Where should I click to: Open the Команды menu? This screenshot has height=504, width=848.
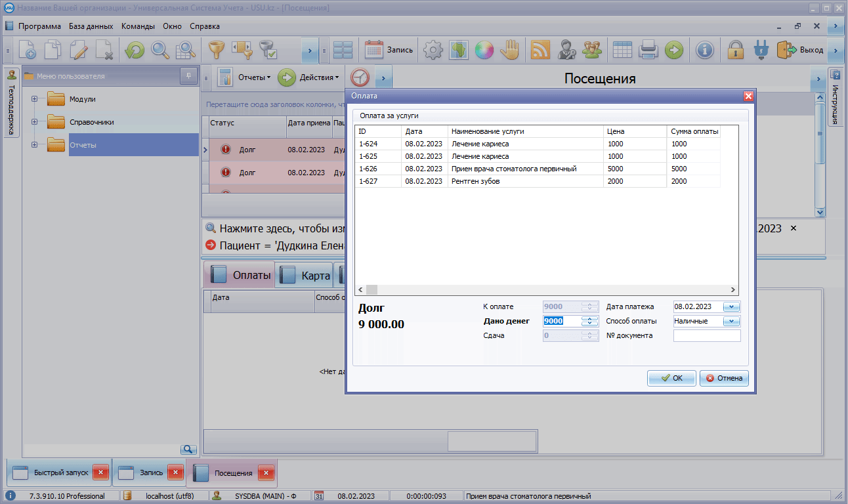[138, 26]
